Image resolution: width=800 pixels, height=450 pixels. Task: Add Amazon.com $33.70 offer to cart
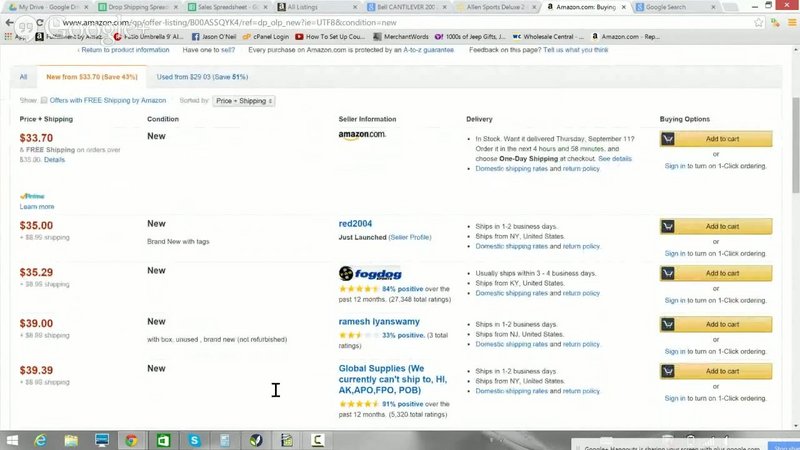716,139
